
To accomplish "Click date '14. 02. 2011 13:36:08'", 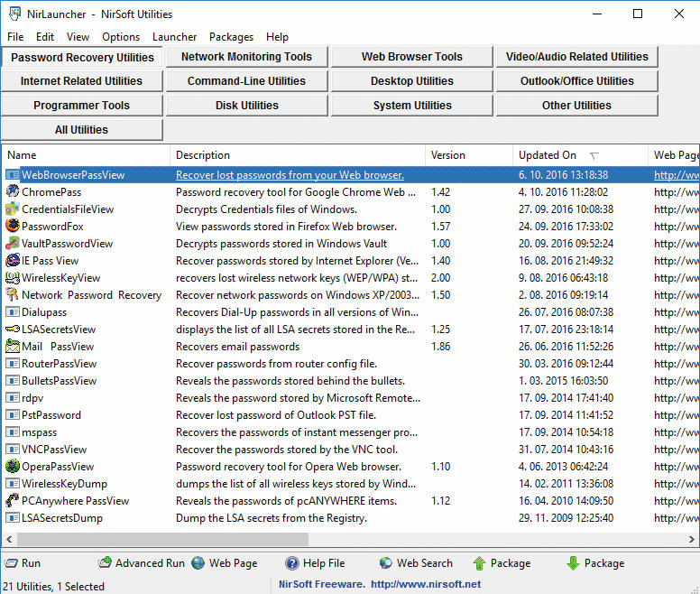I will click(566, 484).
